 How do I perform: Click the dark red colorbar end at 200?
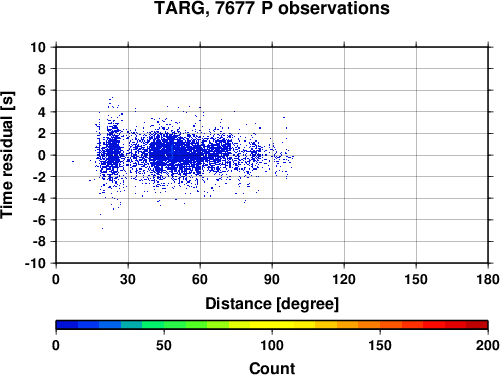click(477, 325)
